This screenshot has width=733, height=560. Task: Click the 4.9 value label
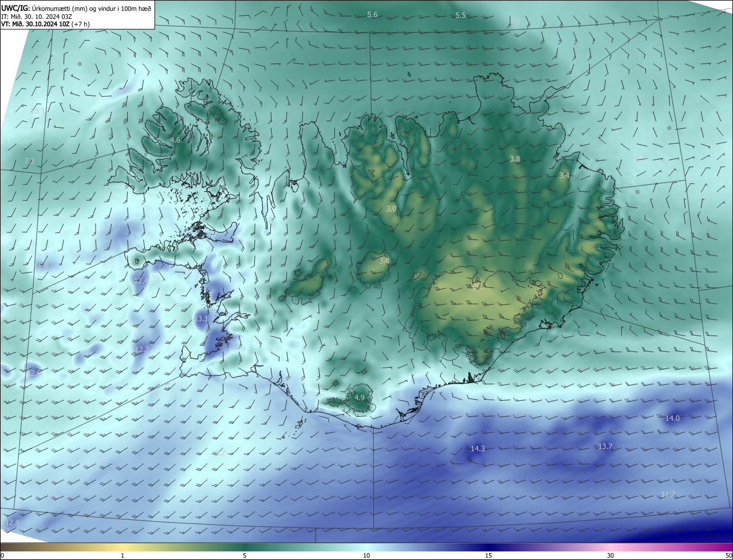(x=359, y=398)
